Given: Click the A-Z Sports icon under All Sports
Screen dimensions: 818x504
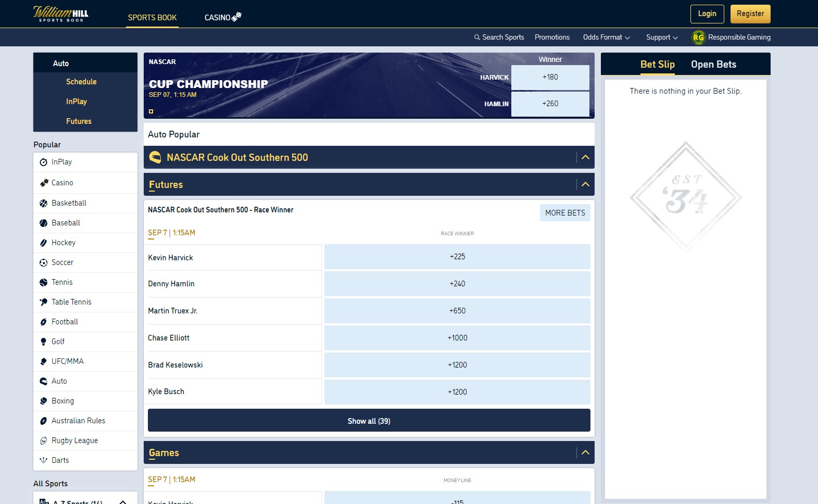Looking at the screenshot, I should [44, 501].
